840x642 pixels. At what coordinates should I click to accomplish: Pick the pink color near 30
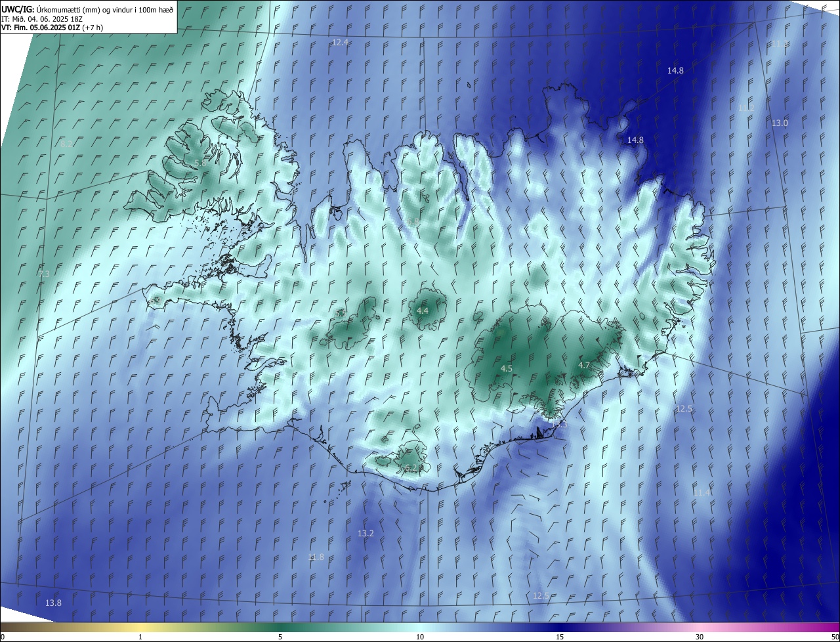(700, 627)
